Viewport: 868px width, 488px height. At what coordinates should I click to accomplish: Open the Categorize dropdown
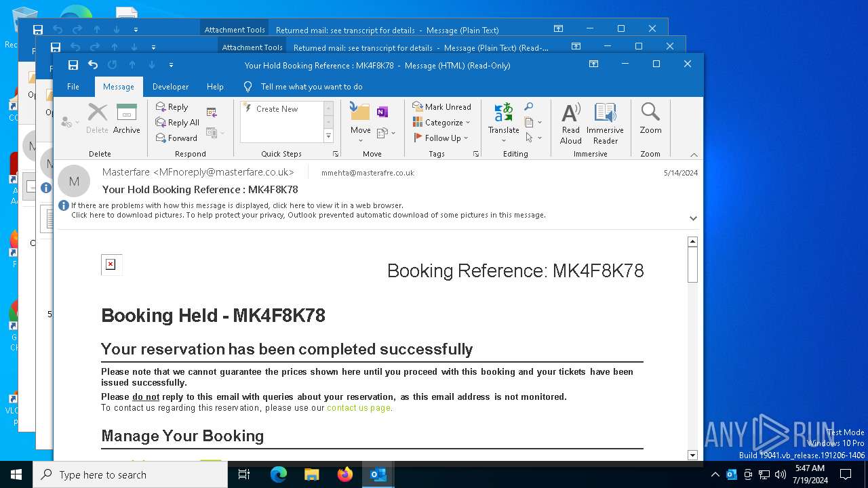[x=441, y=123]
